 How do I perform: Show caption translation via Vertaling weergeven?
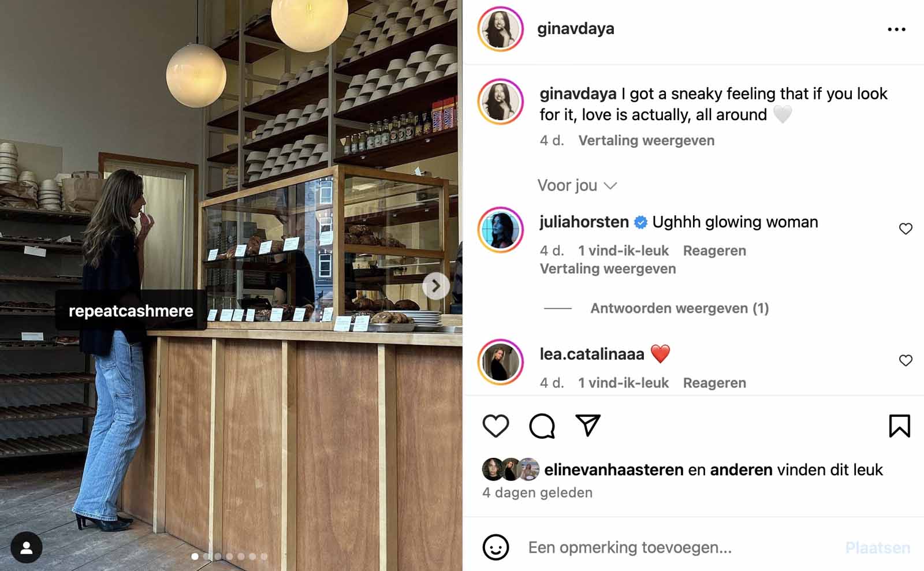646,140
